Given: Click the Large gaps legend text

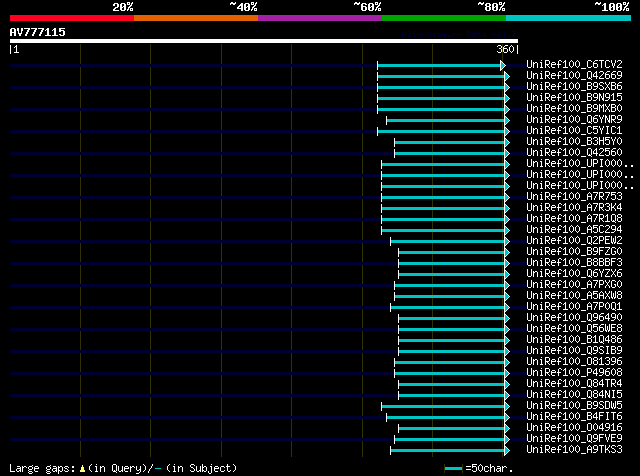Looking at the screenshot, I should (x=123, y=468).
